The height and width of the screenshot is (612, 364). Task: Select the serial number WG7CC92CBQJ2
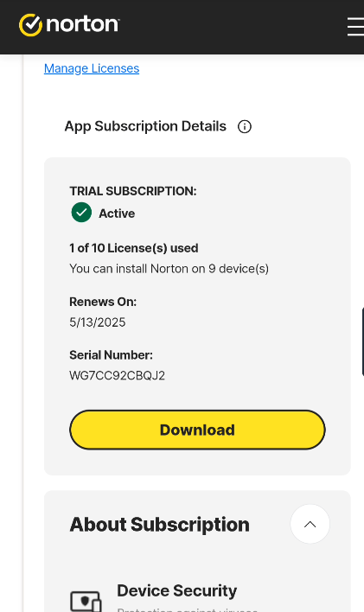coord(118,375)
